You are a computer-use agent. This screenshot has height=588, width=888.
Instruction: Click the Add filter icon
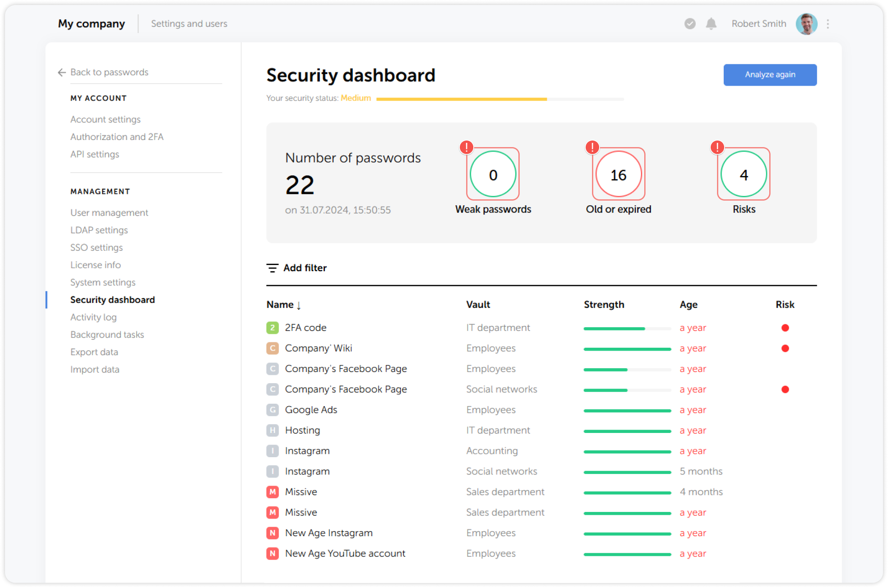coord(273,268)
